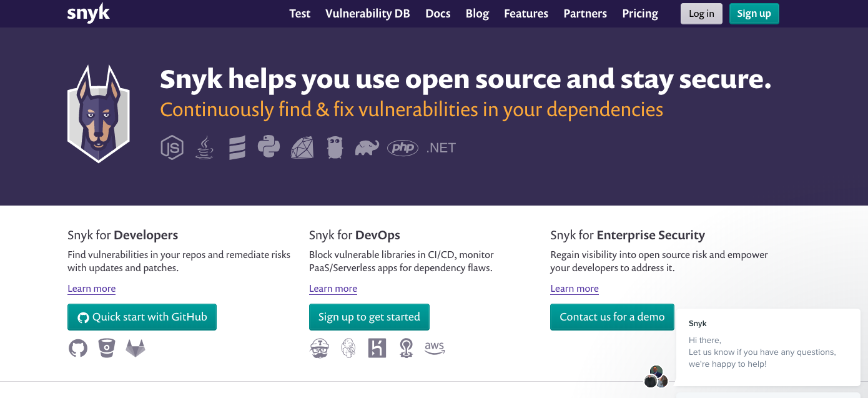Follow Learn more under Enterprise Security
Image resolution: width=868 pixels, height=398 pixels.
pos(575,289)
